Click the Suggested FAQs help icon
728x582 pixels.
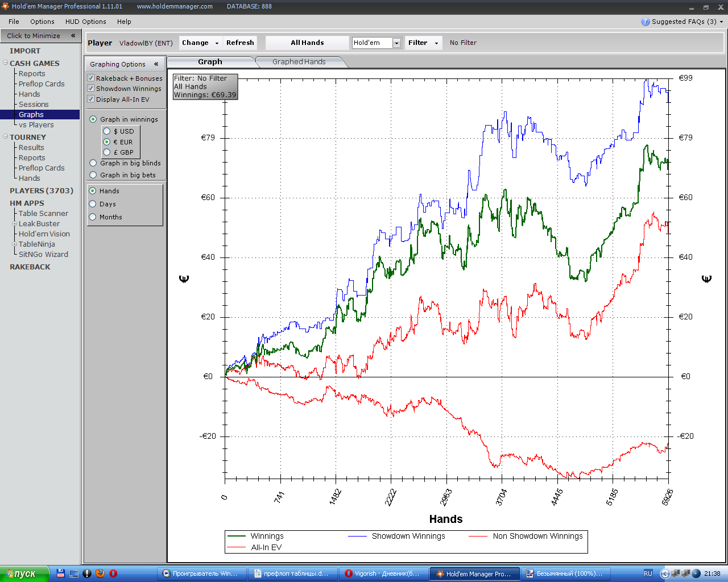(645, 22)
